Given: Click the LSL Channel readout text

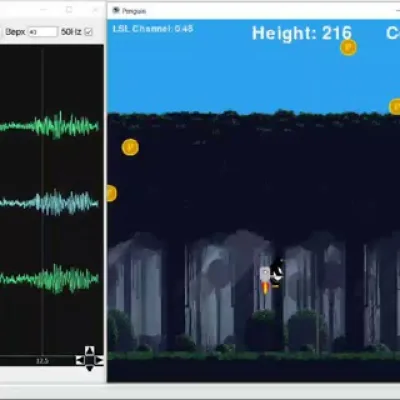Looking at the screenshot, I should pyautogui.click(x=153, y=29).
